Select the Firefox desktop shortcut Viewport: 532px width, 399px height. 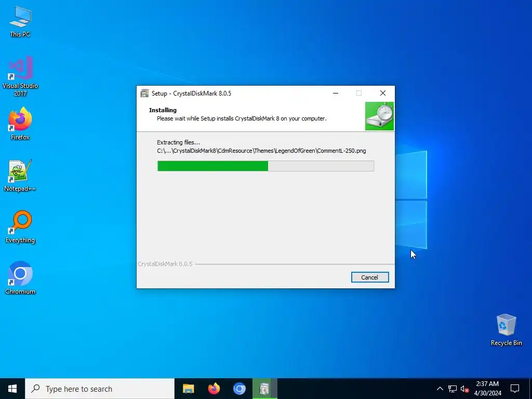20,124
